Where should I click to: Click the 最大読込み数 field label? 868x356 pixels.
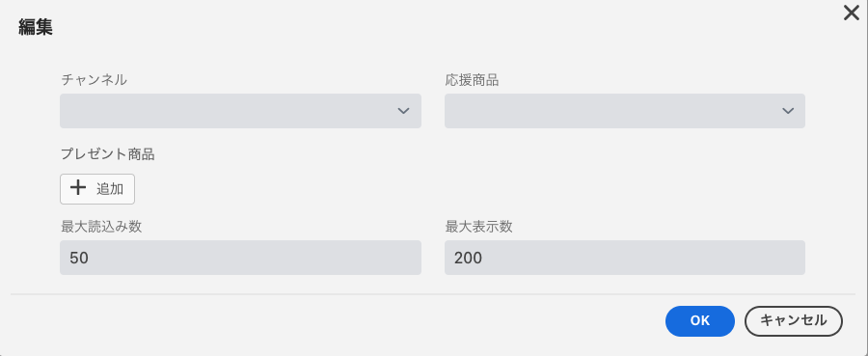coord(101,227)
